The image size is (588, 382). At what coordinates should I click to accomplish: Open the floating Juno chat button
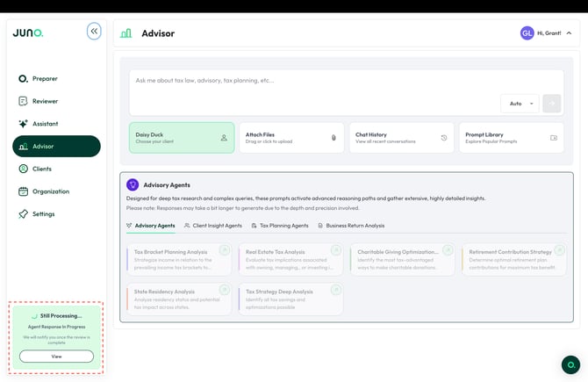click(x=570, y=364)
